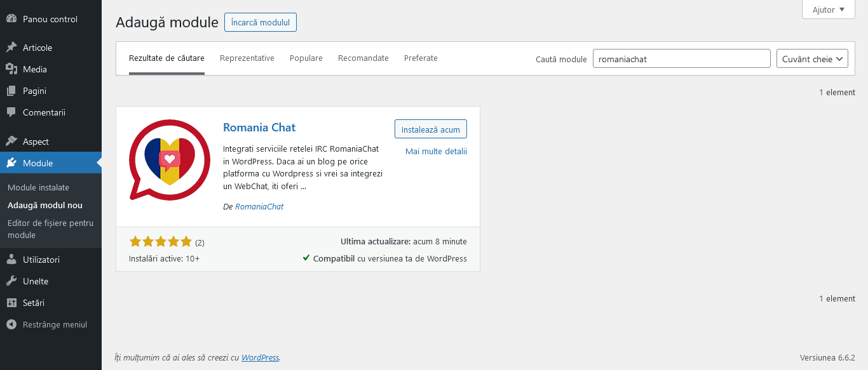The image size is (868, 370).
Task: Click the Utilizatori person icon
Action: (11, 260)
